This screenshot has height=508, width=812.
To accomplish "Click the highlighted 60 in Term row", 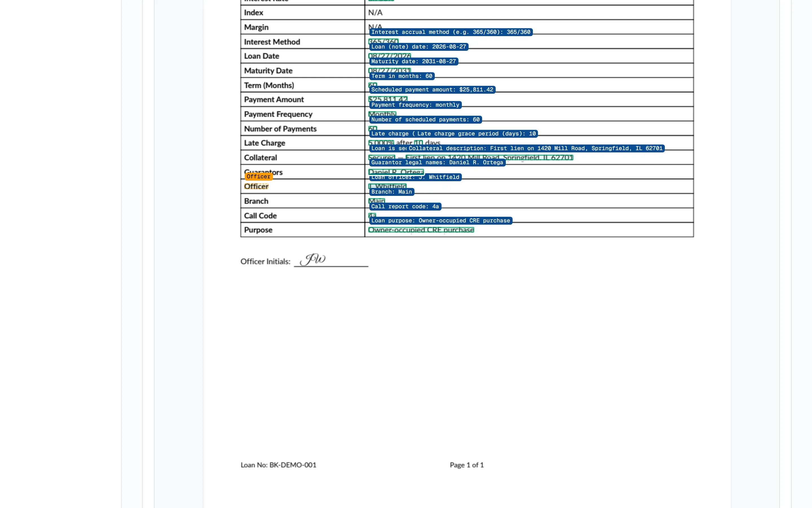I will [x=372, y=85].
